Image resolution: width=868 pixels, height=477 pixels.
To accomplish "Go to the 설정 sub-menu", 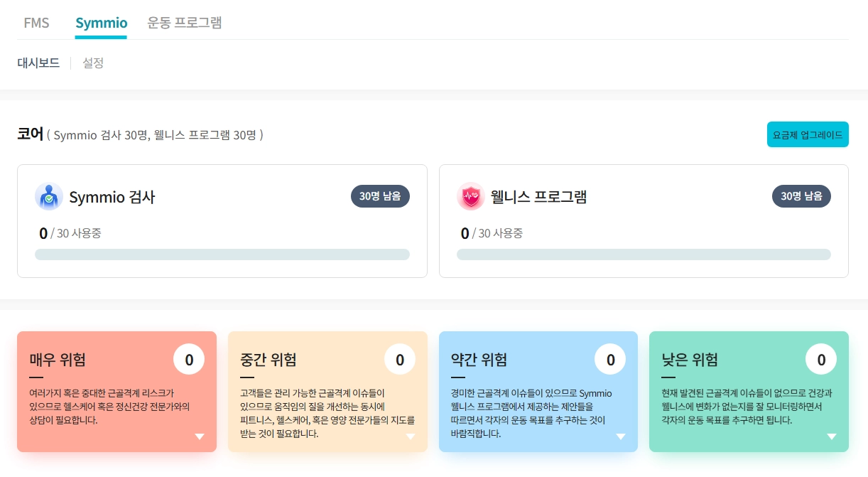I will pyautogui.click(x=93, y=63).
